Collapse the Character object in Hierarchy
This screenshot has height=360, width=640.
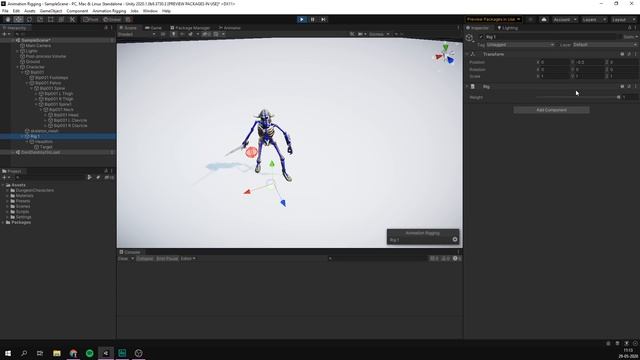(x=18, y=67)
